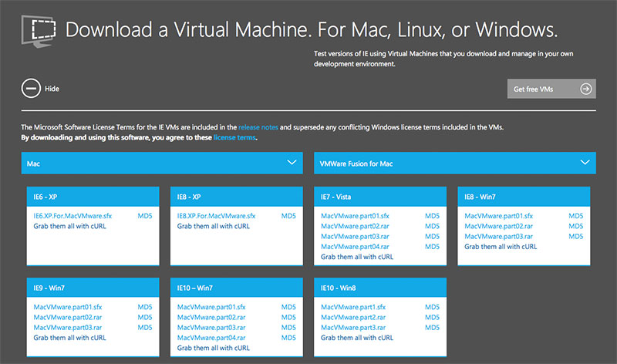The image size is (617, 364).
Task: Click the Download a Virtual Machine heading
Action: click(x=312, y=29)
